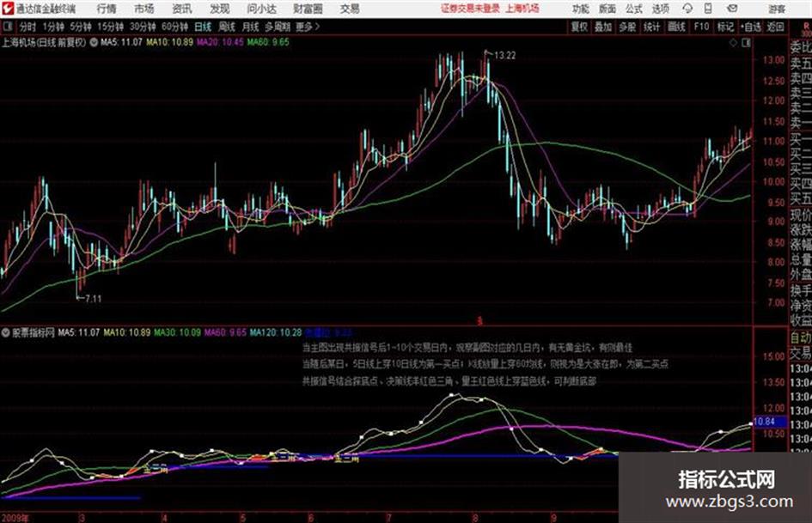Click the panel toggle icon left of 分时
Viewport: 812px width, 523px height.
tap(7, 27)
